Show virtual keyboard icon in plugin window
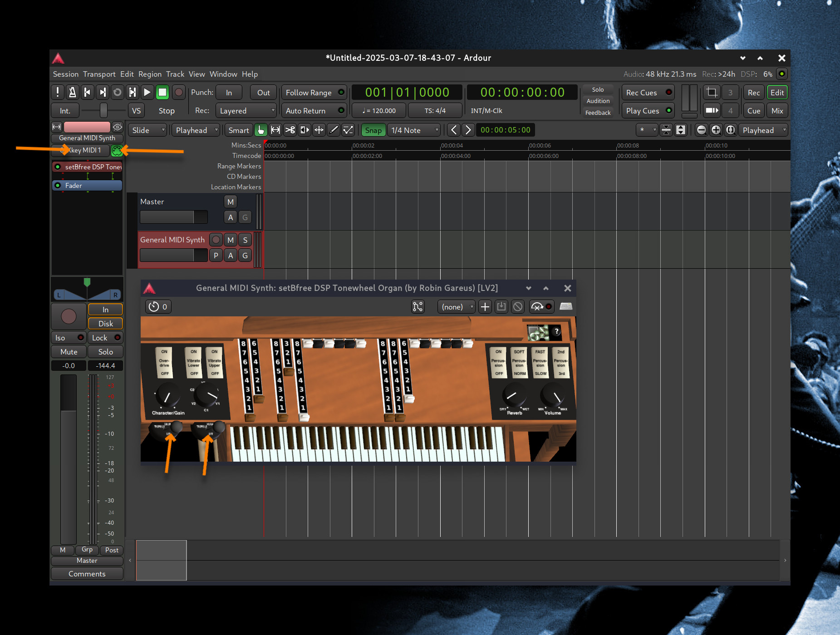This screenshot has height=635, width=840. click(x=565, y=307)
